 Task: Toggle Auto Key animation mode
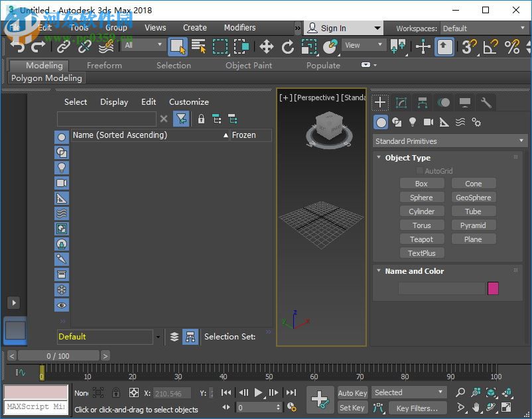352,392
